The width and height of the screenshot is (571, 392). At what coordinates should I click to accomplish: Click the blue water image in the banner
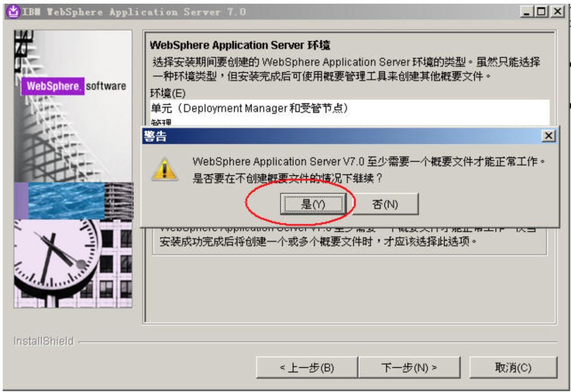coord(66,201)
